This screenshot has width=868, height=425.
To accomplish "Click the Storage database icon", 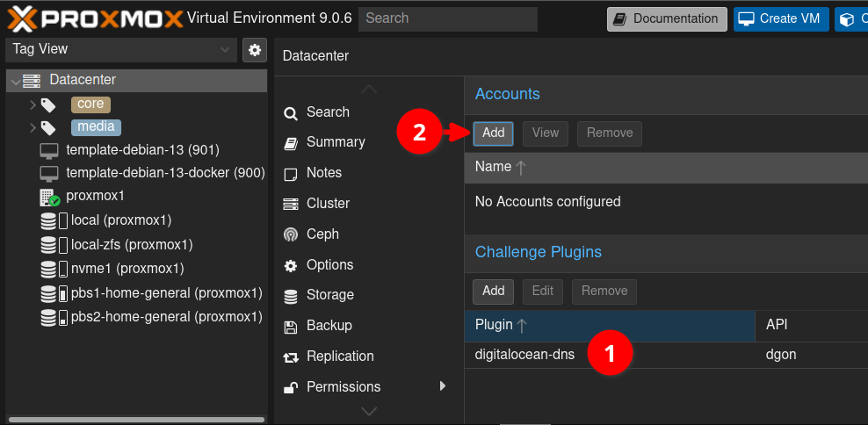I will click(291, 296).
